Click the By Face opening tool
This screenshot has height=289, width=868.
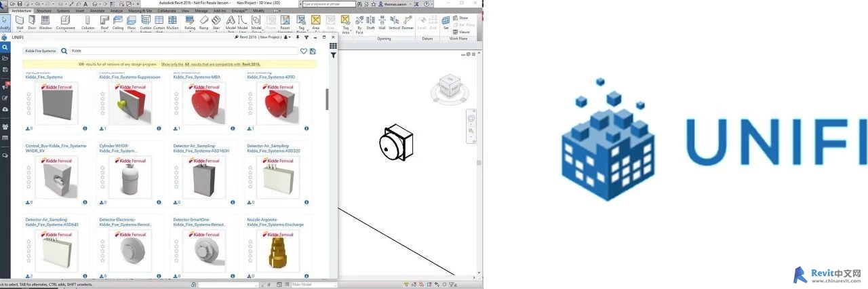[359, 25]
